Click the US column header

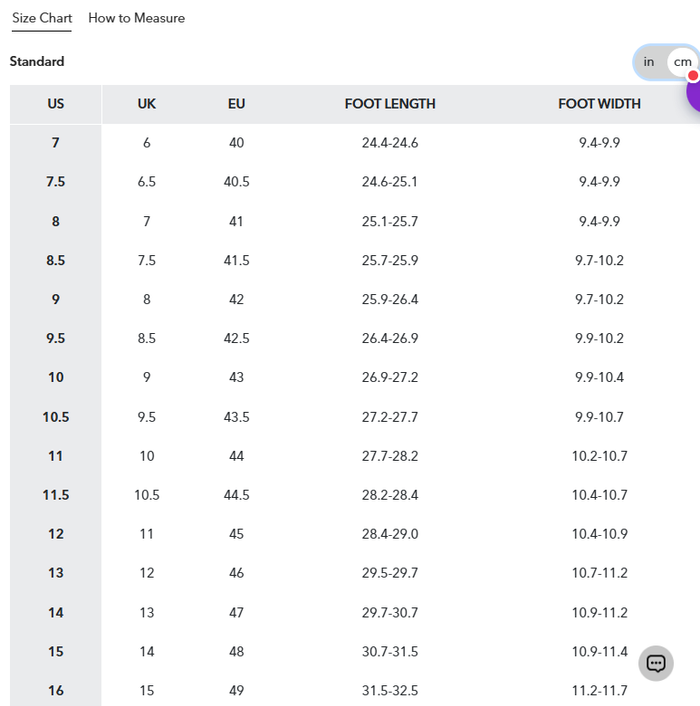[x=56, y=104]
